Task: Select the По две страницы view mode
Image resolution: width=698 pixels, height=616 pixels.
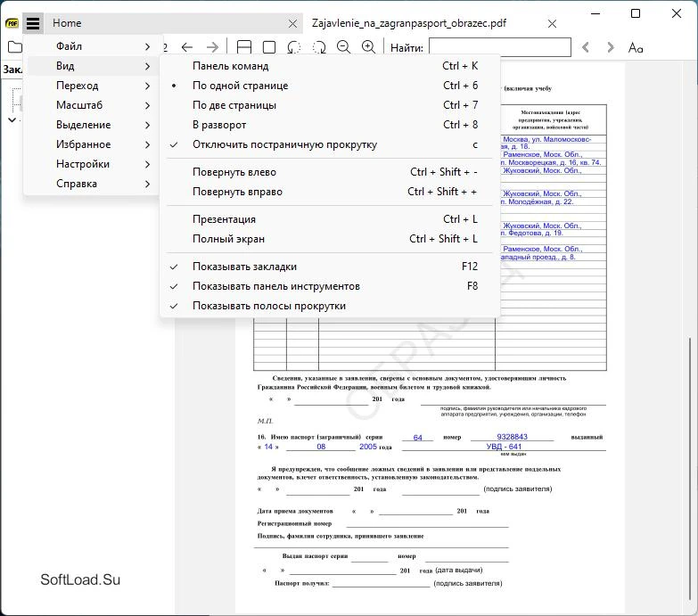Action: click(330, 105)
